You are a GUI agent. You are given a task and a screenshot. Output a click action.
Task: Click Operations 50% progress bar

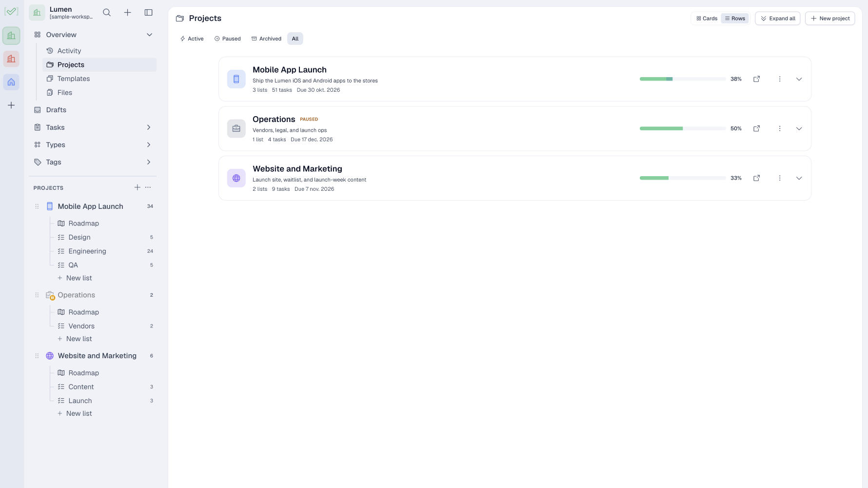click(x=683, y=129)
